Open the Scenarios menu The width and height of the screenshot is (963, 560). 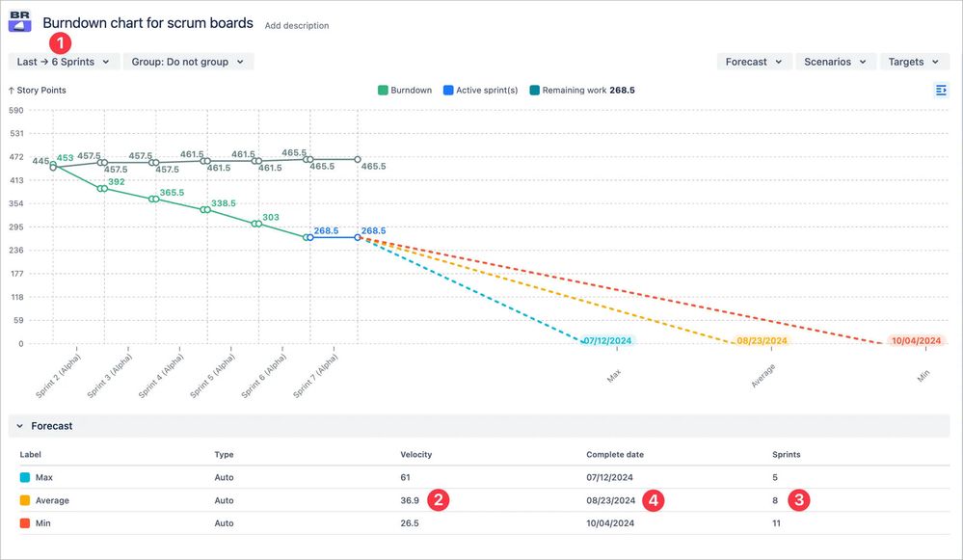click(836, 61)
